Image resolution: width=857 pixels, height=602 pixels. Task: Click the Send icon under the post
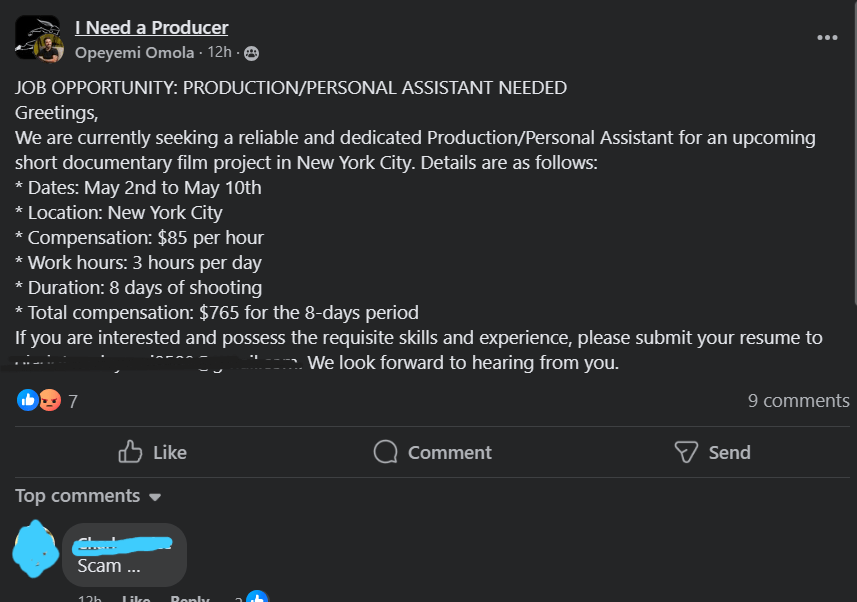point(686,452)
